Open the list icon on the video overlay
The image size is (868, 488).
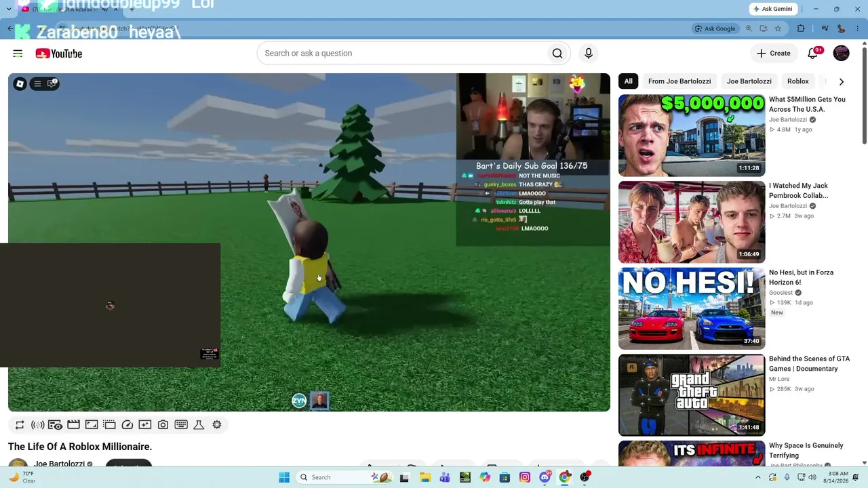(37, 84)
